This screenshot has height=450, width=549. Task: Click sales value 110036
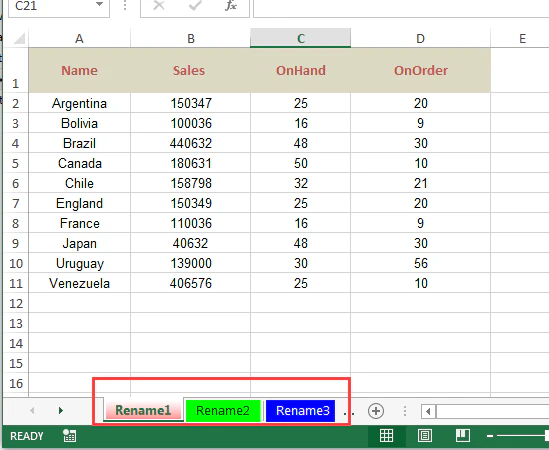click(190, 223)
